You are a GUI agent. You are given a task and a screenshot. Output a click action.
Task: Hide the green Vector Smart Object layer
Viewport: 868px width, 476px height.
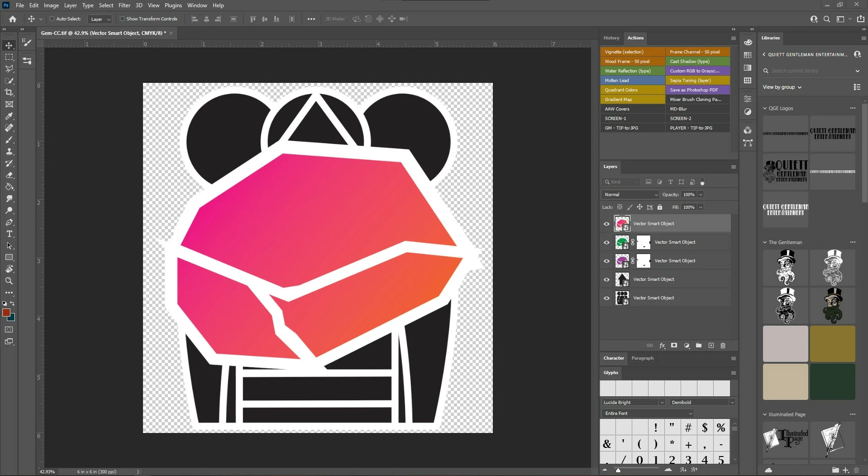pos(606,242)
